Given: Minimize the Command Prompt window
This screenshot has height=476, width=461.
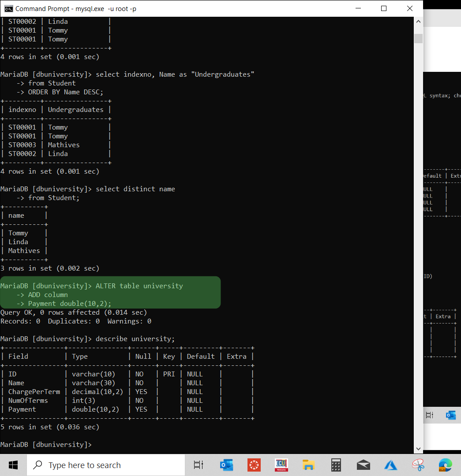Looking at the screenshot, I should pos(358,8).
